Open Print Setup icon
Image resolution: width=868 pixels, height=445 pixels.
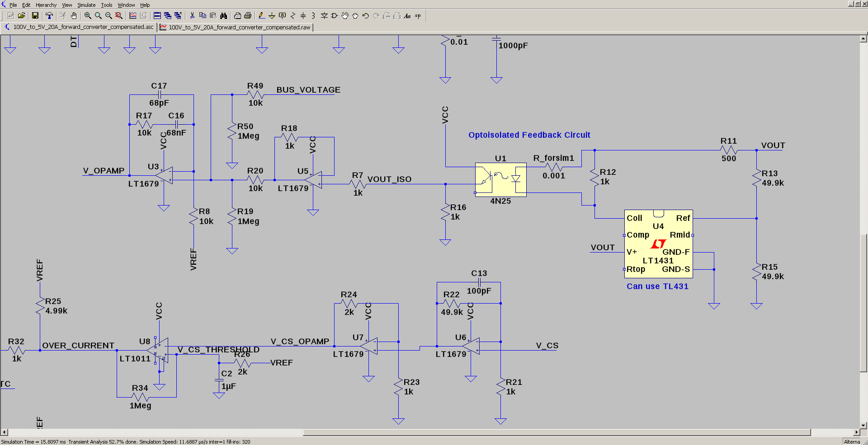click(237, 16)
